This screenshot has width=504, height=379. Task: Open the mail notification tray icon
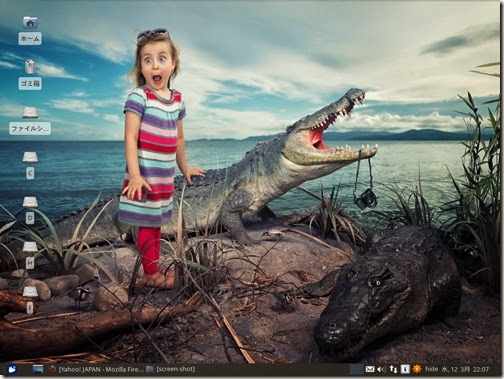370,369
